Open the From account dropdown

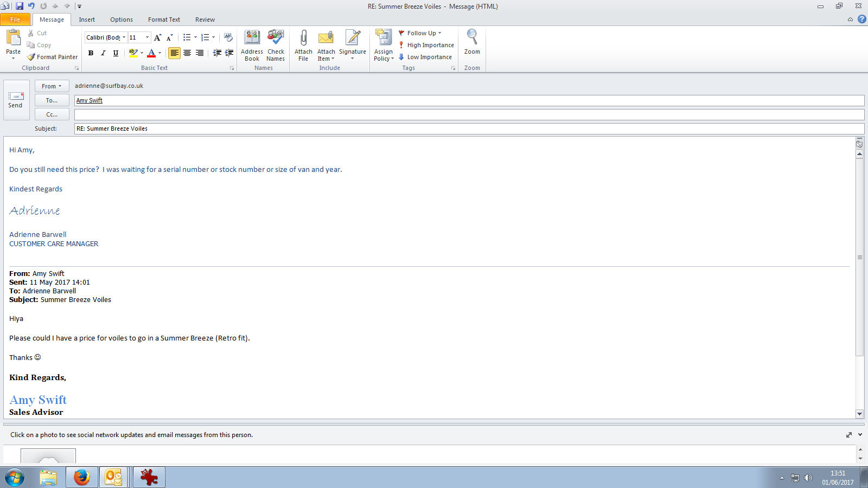[52, 86]
